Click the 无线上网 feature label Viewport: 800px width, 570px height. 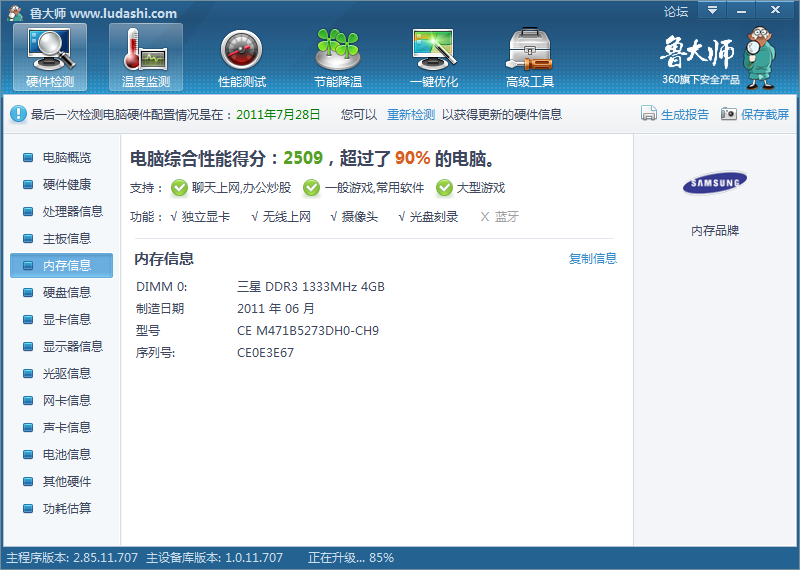pyautogui.click(x=286, y=217)
